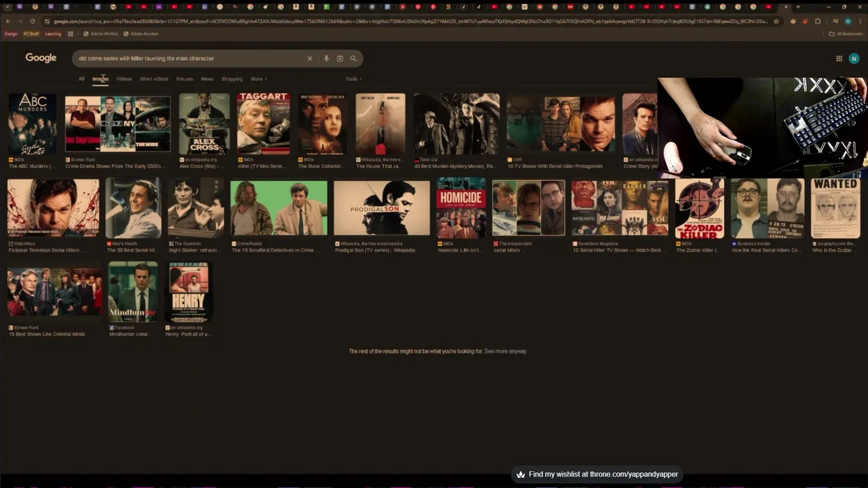Open Alex Cross film image result
The image size is (868, 488).
tap(204, 124)
